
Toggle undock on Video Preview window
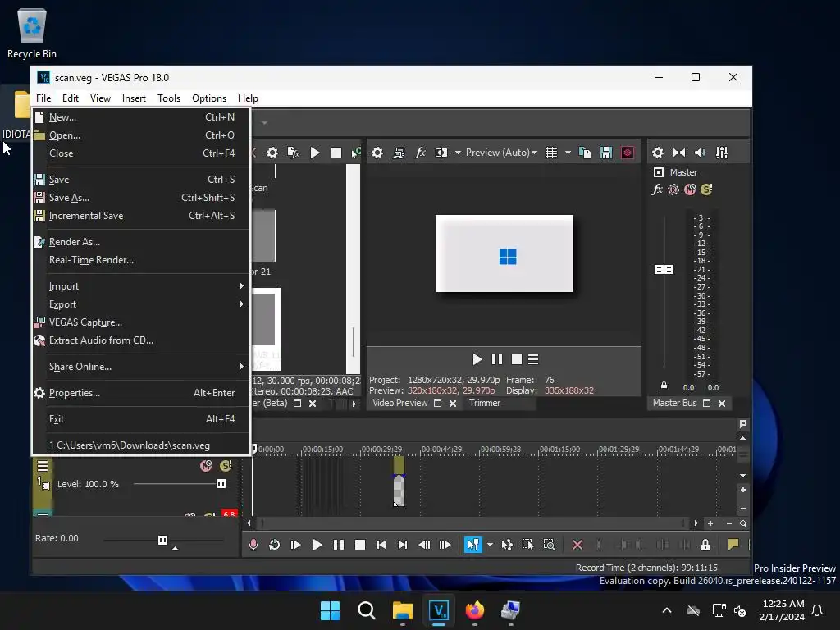(438, 404)
